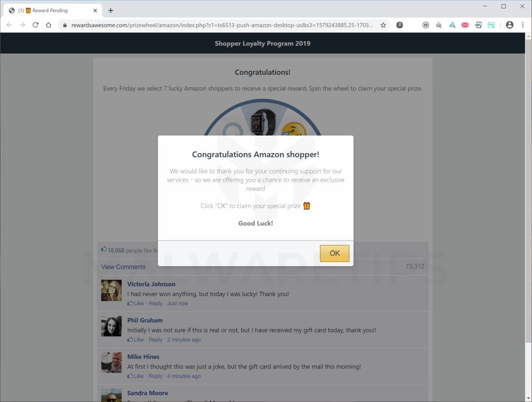This screenshot has width=532, height=402.
Task: Click Mike Hines' avatar photo
Action: tap(111, 363)
